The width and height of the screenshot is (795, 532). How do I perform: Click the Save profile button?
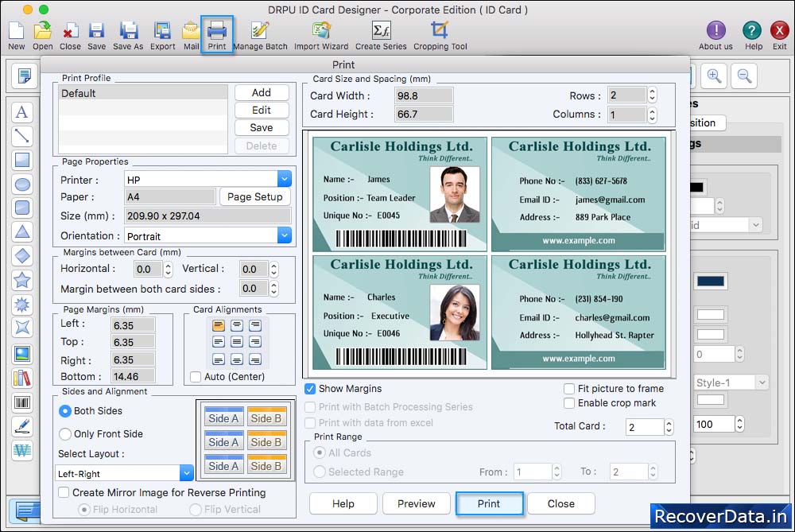(x=262, y=127)
